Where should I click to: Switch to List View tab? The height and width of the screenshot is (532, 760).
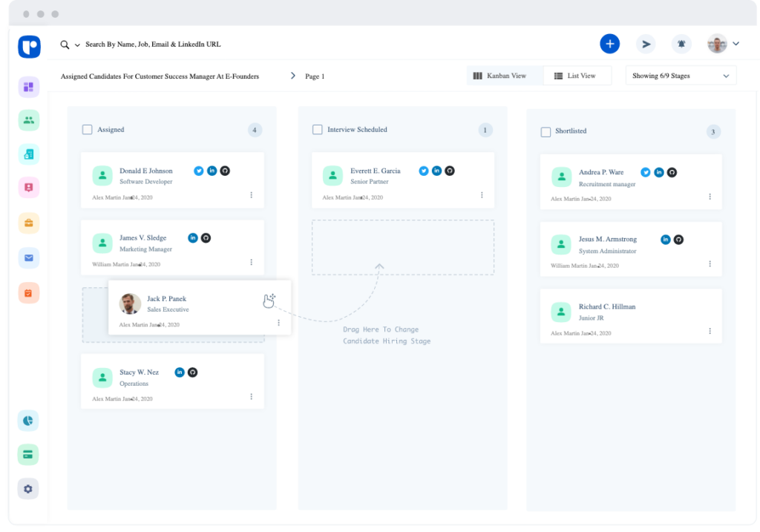(x=577, y=76)
